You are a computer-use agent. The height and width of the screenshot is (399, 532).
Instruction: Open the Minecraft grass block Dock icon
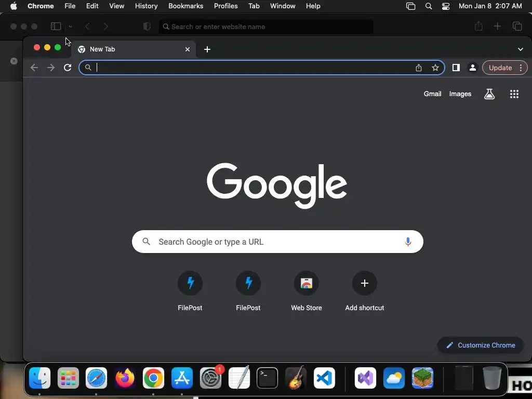coord(422,378)
